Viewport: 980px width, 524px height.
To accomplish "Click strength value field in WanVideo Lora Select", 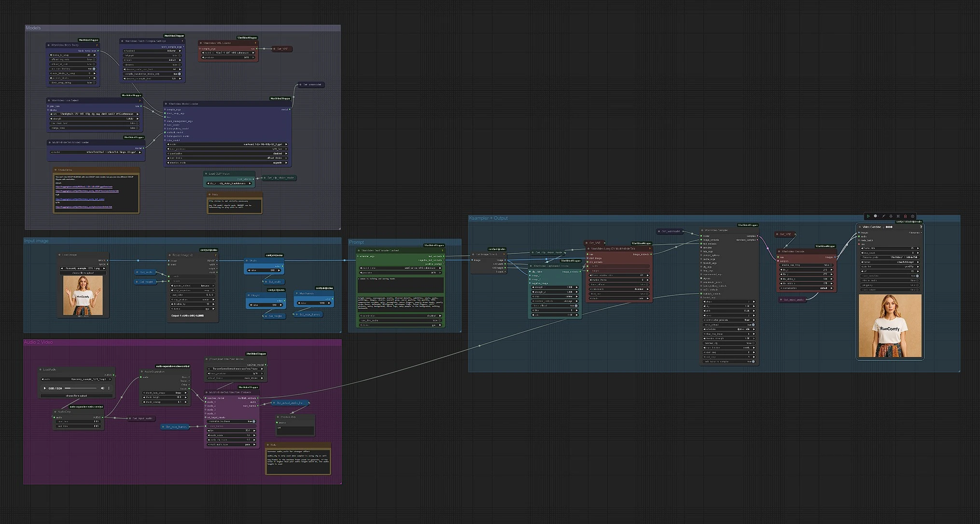I will (94, 119).
